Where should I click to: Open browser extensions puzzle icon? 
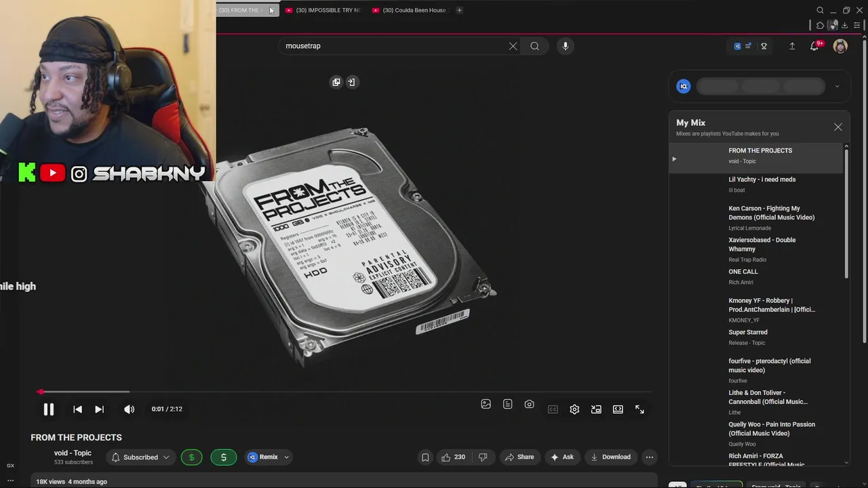tap(820, 26)
